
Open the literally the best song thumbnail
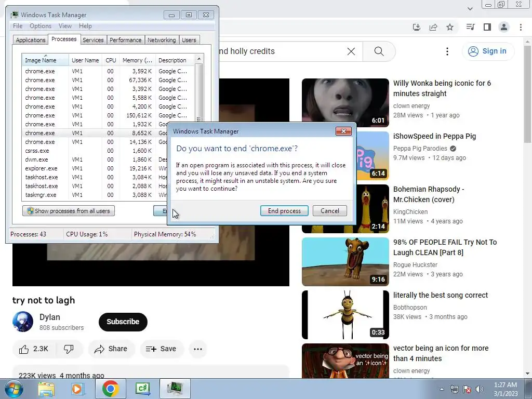(345, 314)
